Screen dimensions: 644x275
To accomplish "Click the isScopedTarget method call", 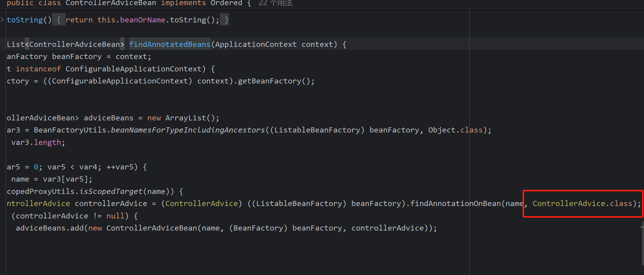I will 111,192.
